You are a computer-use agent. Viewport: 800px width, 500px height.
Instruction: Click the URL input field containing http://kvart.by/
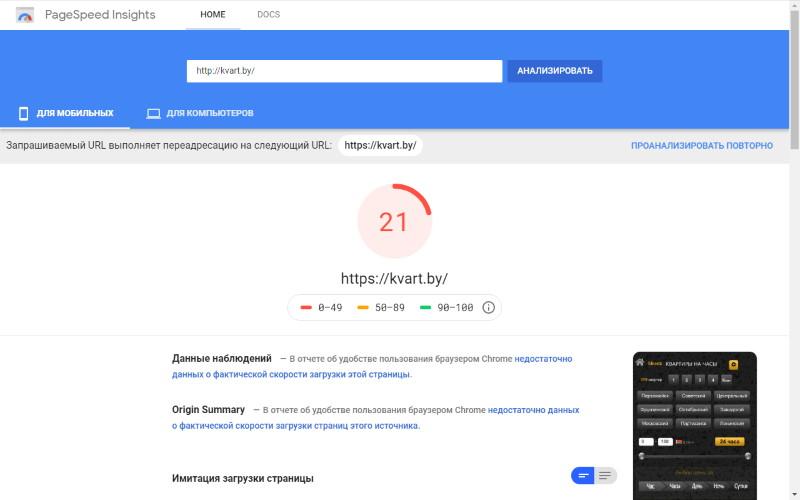(344, 71)
